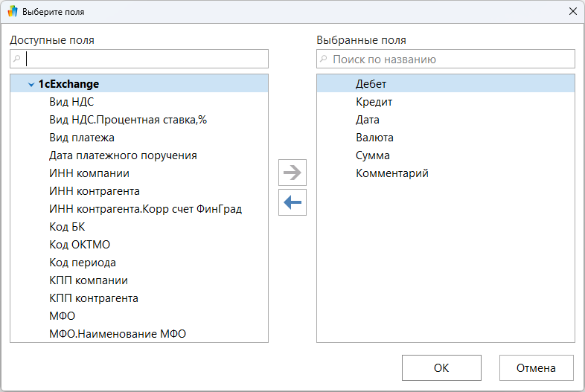Select "Код ОКТМО" field
585x392 pixels.
click(x=80, y=245)
